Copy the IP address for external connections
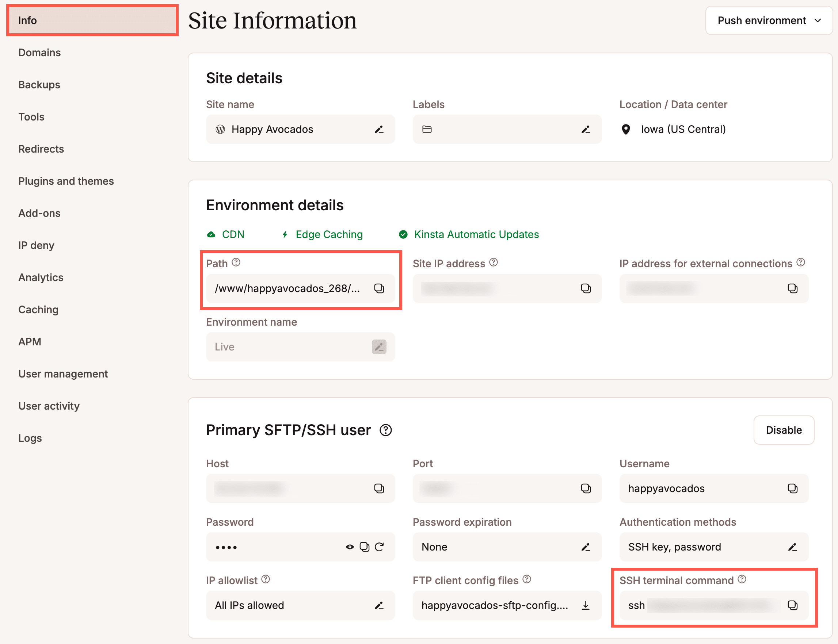838x644 pixels. [792, 289]
